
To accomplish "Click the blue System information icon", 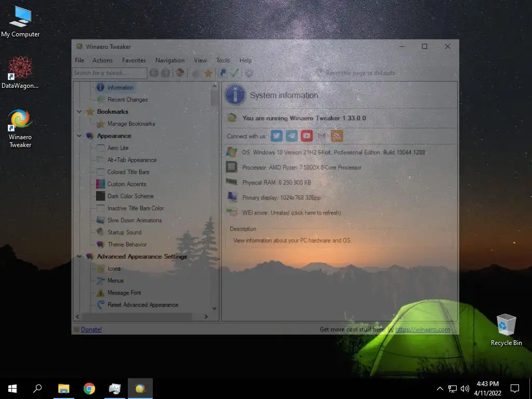I will coord(235,95).
